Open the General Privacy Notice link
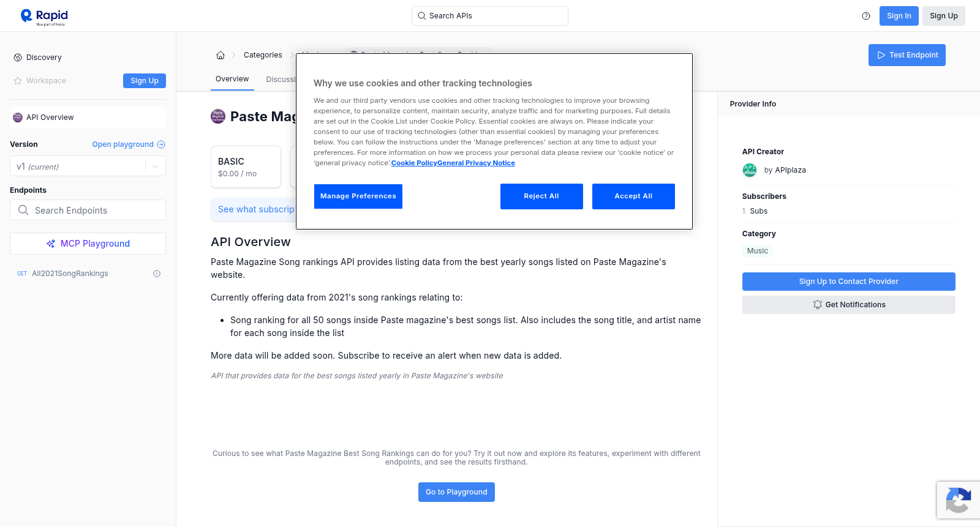The image size is (980, 527). 477,163
